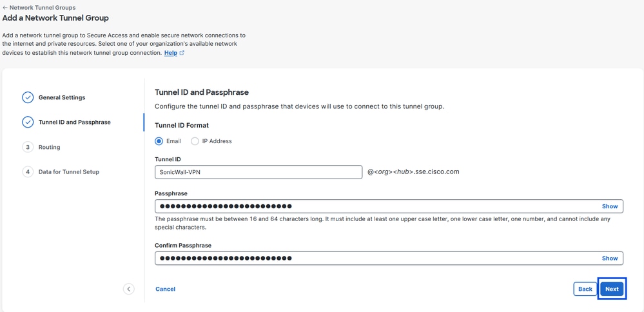Click the Tunnel ID and Passphrase checkmark icon
Image resolution: width=644 pixels, height=312 pixels.
click(28, 122)
